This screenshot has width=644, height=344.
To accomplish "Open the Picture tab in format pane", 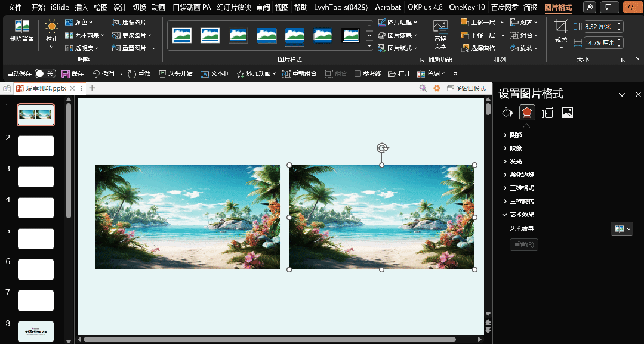I will coord(568,113).
